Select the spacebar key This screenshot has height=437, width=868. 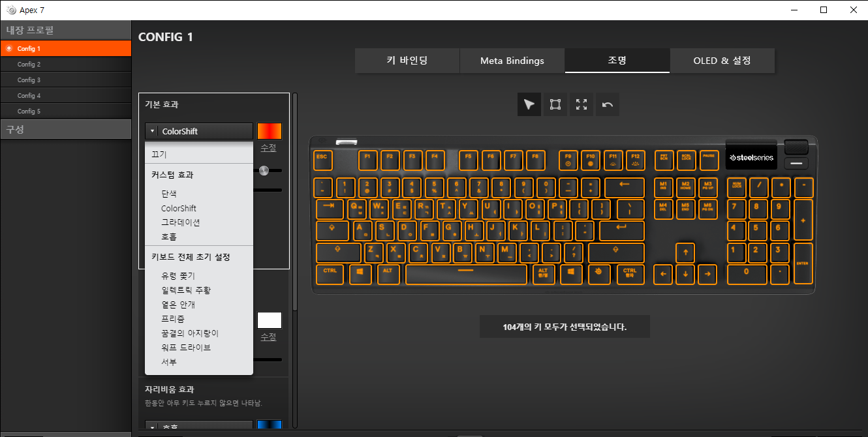(x=466, y=275)
